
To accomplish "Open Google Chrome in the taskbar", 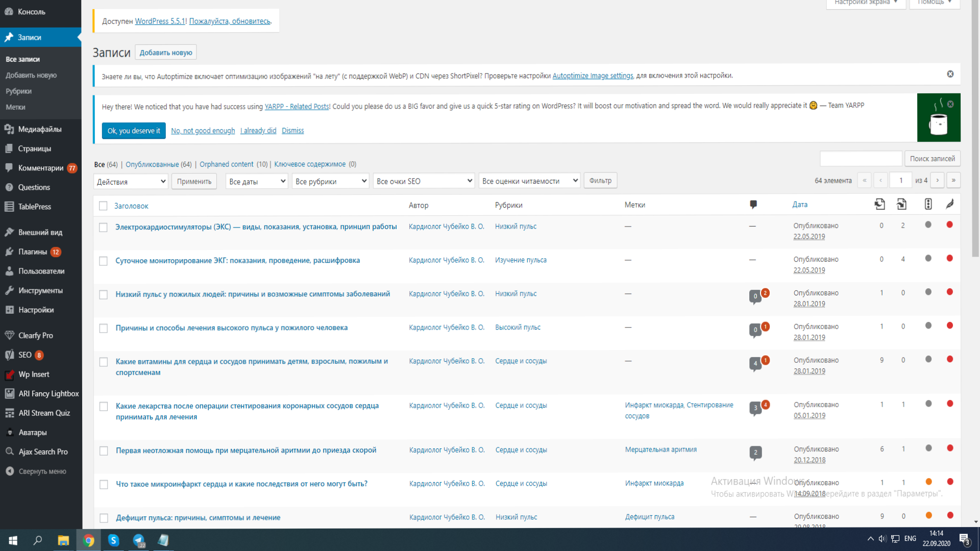I will [88, 540].
